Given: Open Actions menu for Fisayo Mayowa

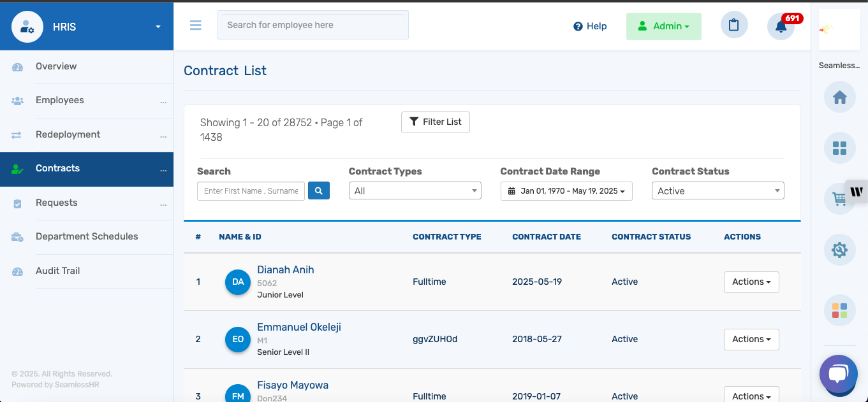Looking at the screenshot, I should coord(751,395).
